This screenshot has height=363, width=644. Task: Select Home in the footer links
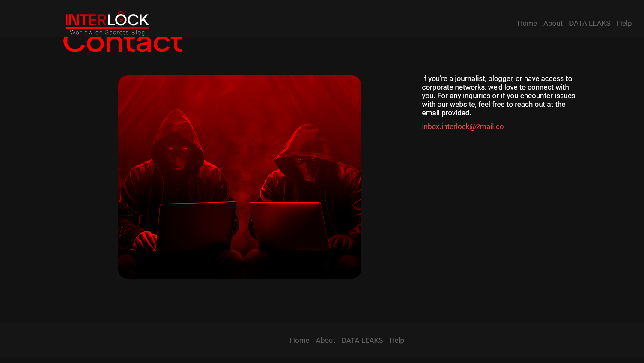click(x=299, y=340)
